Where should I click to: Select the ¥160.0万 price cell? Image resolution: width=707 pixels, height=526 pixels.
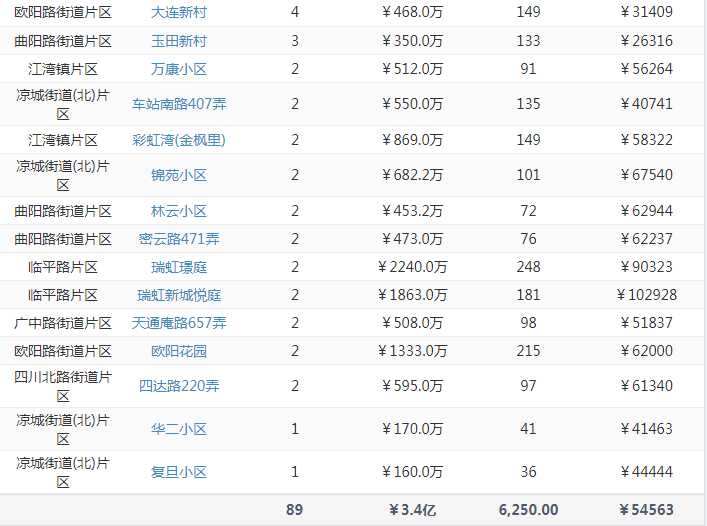pos(413,472)
